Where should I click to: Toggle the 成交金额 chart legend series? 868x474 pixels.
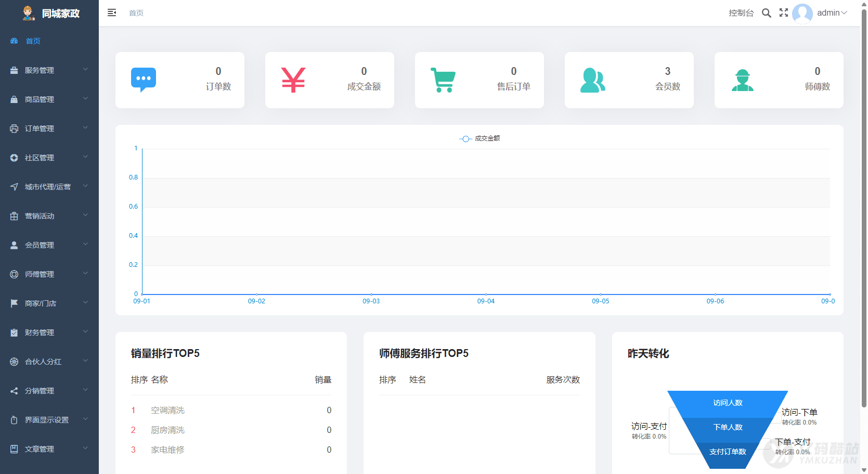(480, 138)
